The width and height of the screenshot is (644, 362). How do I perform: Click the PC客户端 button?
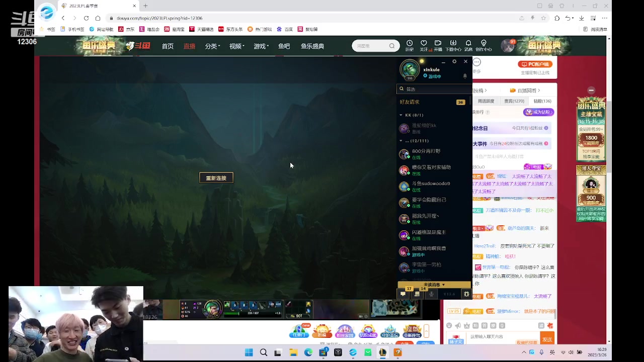click(535, 64)
